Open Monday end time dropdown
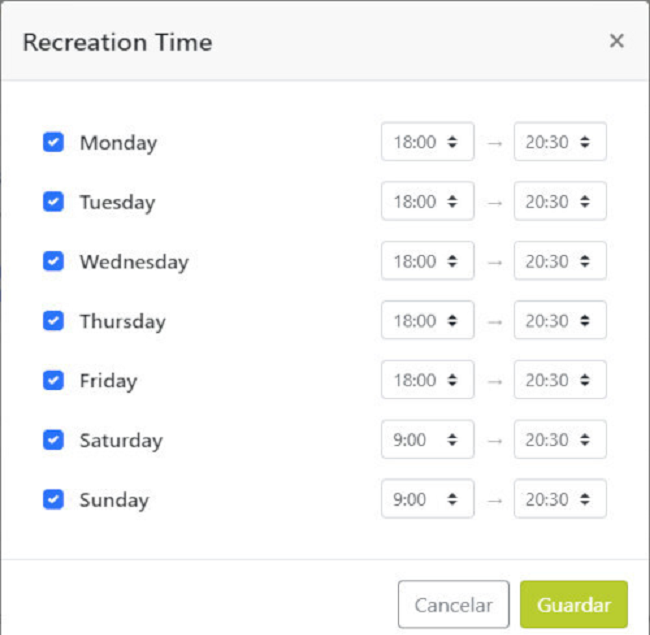The height and width of the screenshot is (635, 650). (560, 142)
